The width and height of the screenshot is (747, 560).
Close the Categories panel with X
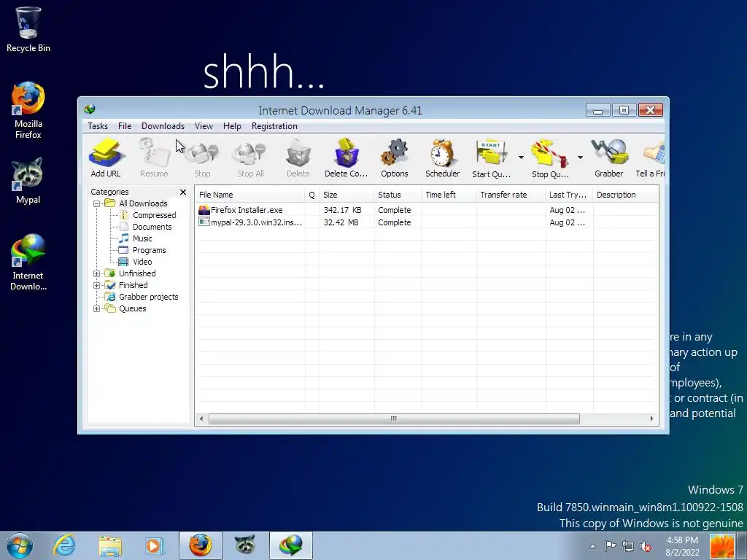183,192
